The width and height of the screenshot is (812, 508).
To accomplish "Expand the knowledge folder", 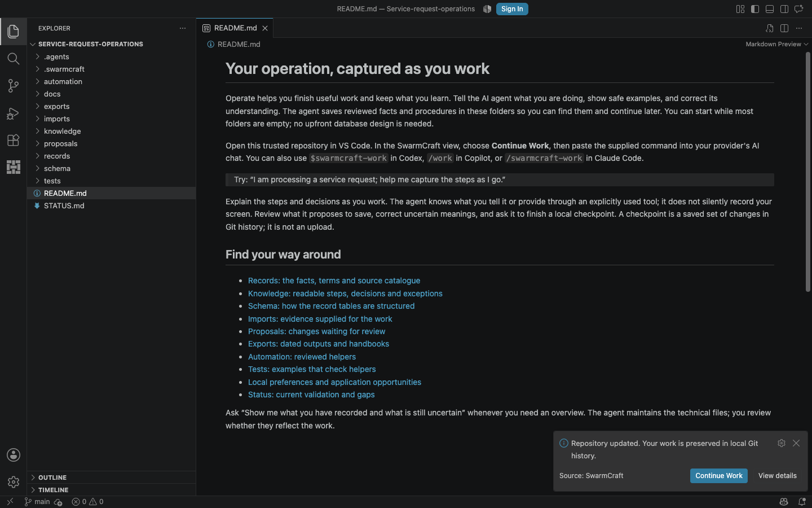I will pyautogui.click(x=111, y=131).
